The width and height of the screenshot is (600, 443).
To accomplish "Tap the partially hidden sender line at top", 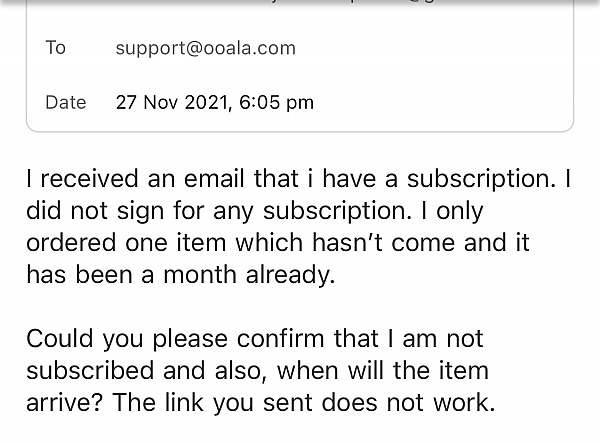I will point(300,3).
